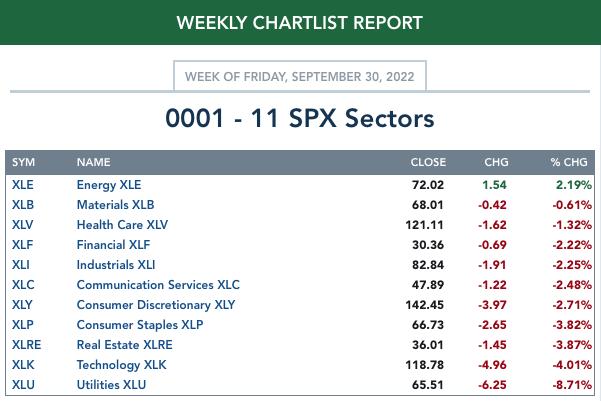Select Consumer Discretionary XLY link
Screen dimensions: 601x401
click(x=156, y=304)
